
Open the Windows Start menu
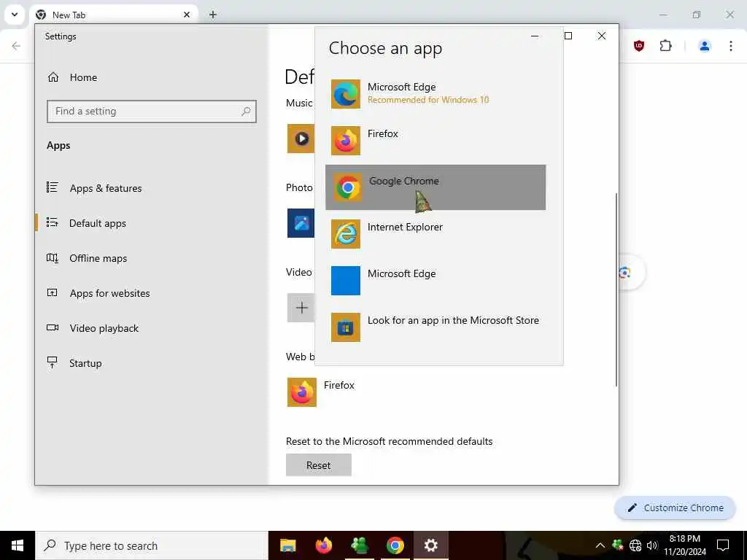pos(18,545)
